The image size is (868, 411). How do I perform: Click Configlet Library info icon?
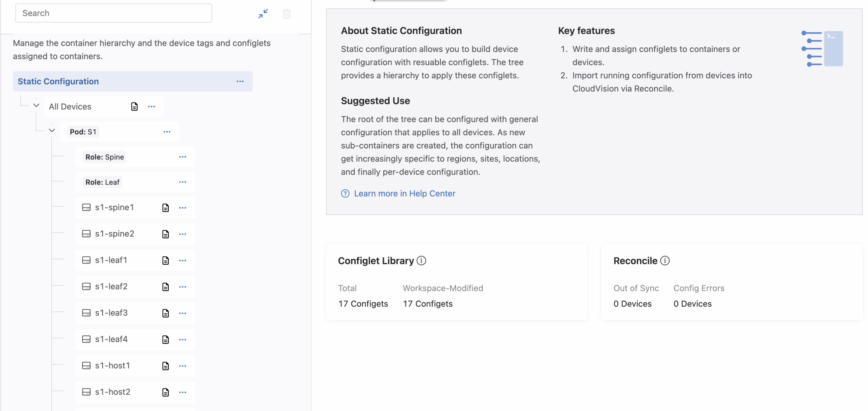point(421,260)
